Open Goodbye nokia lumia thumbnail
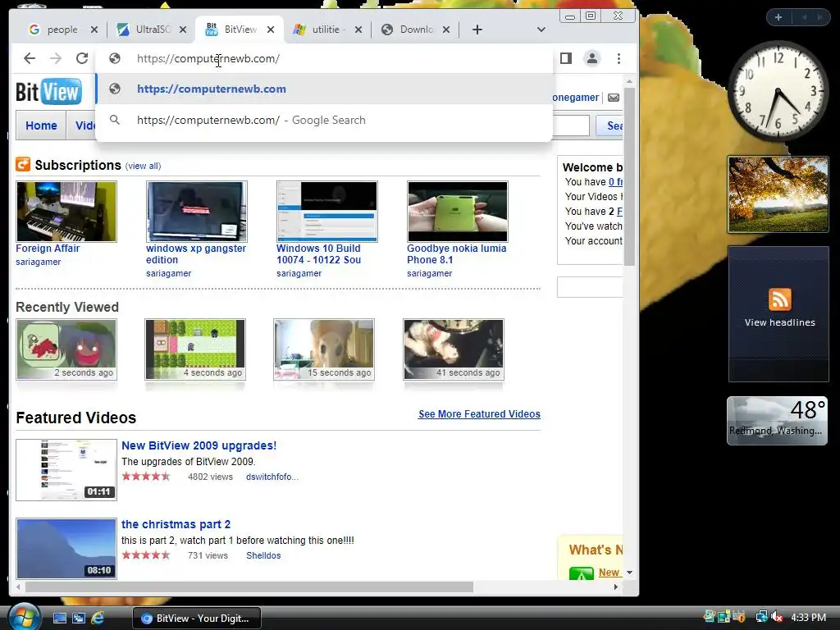Image resolution: width=840 pixels, height=630 pixels. point(458,212)
